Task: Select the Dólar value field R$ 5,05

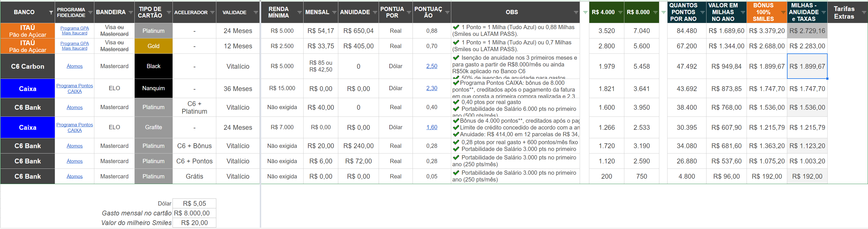Action: pos(195,203)
